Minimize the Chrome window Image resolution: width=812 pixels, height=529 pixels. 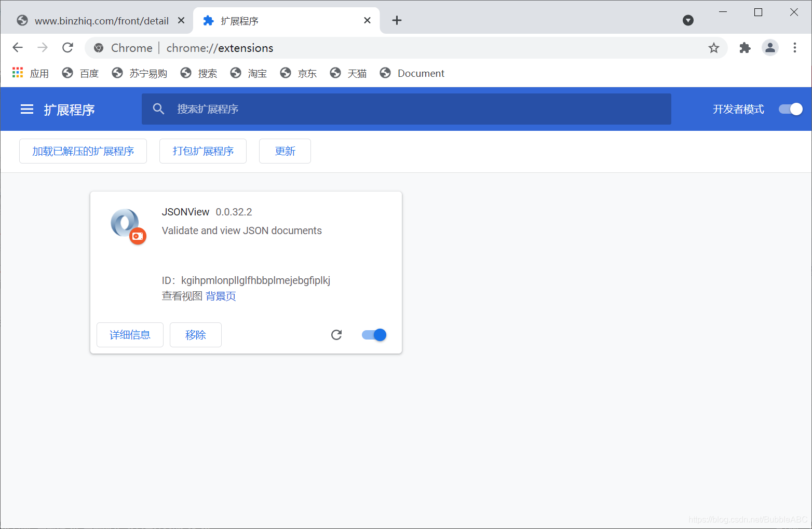click(723, 12)
